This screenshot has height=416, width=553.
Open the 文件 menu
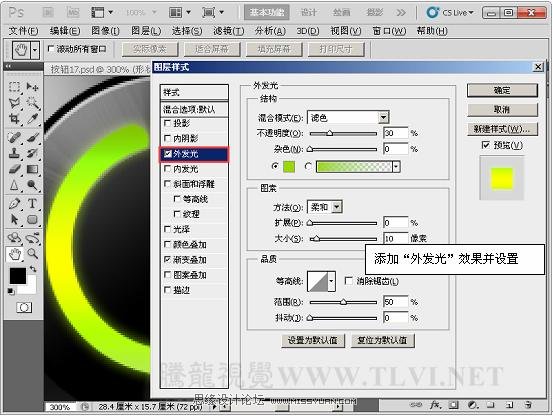23,31
